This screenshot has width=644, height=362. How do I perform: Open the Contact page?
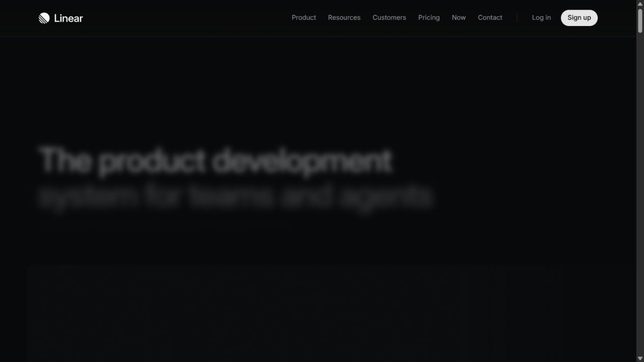(490, 17)
